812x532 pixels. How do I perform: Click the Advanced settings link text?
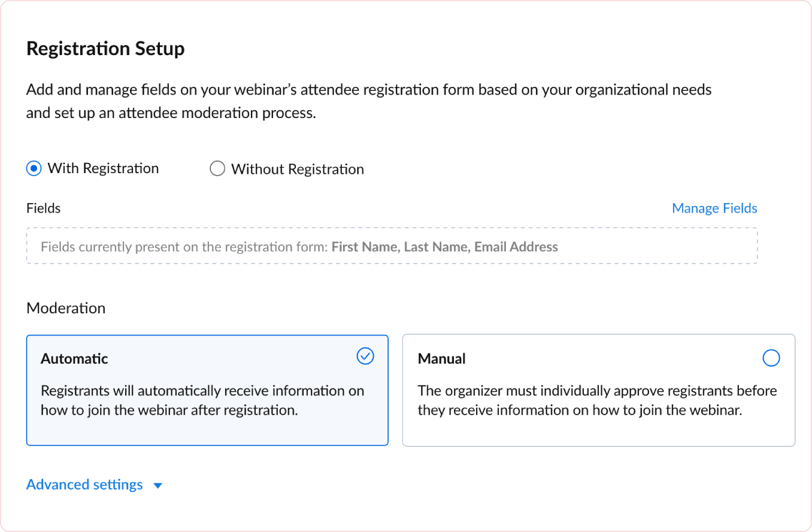[x=84, y=485]
